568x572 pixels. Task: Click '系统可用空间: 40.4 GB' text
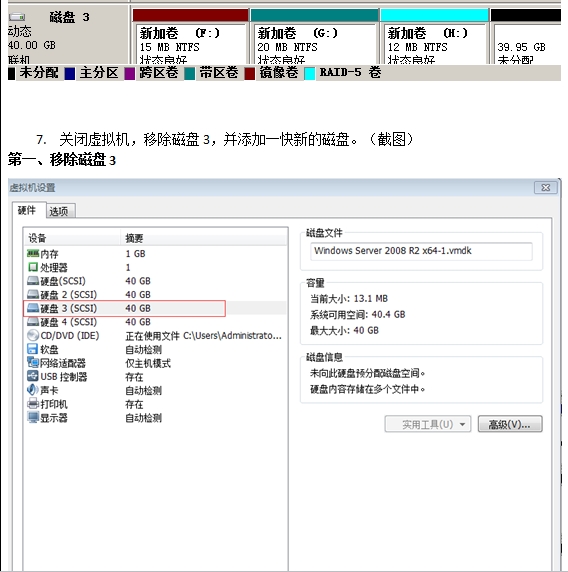pos(358,314)
